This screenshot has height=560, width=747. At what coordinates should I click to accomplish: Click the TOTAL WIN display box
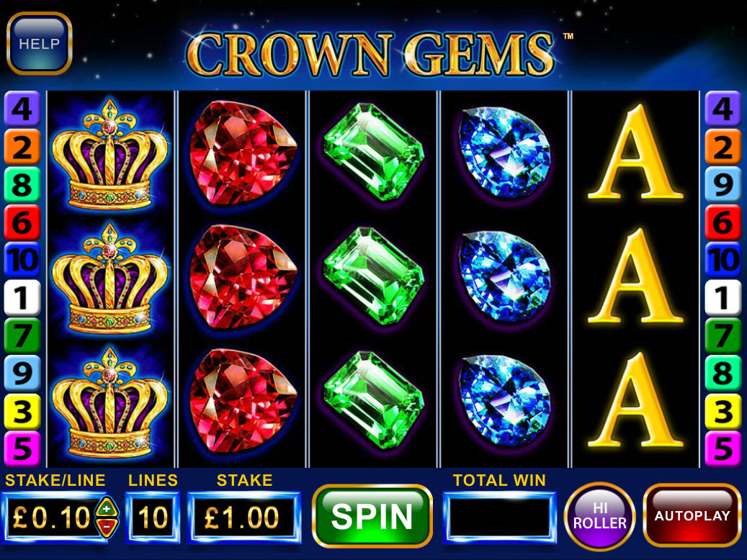pyautogui.click(x=499, y=517)
